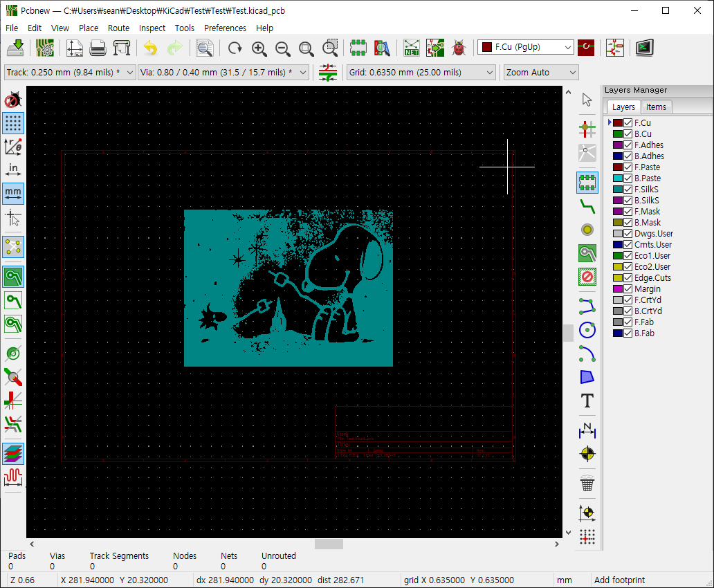Uncheck F.Cu layer visibility

click(x=628, y=123)
